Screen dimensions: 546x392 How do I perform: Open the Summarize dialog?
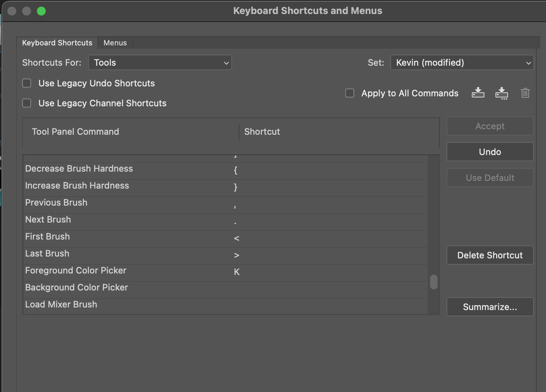tap(490, 307)
